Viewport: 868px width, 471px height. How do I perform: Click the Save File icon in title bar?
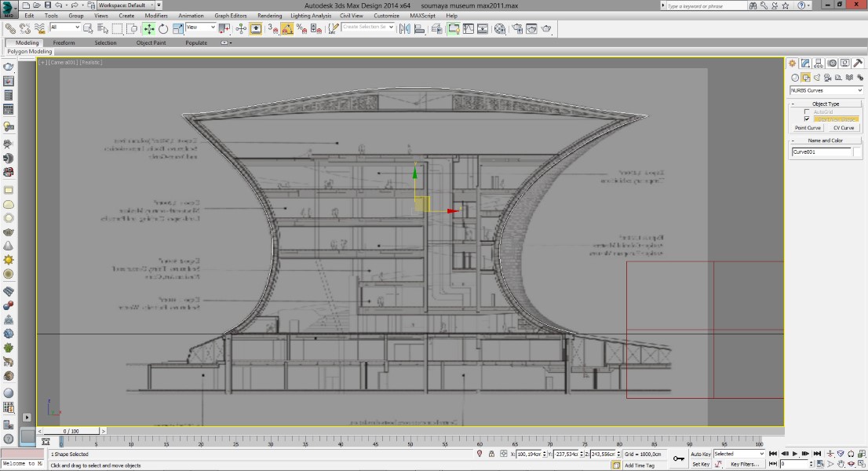tap(48, 5)
